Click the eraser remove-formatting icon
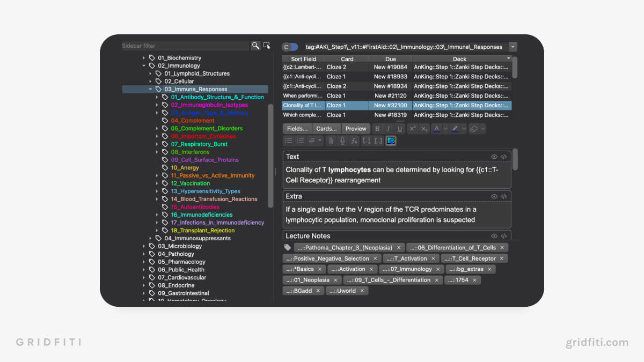The width and height of the screenshot is (644, 362). pos(473,129)
